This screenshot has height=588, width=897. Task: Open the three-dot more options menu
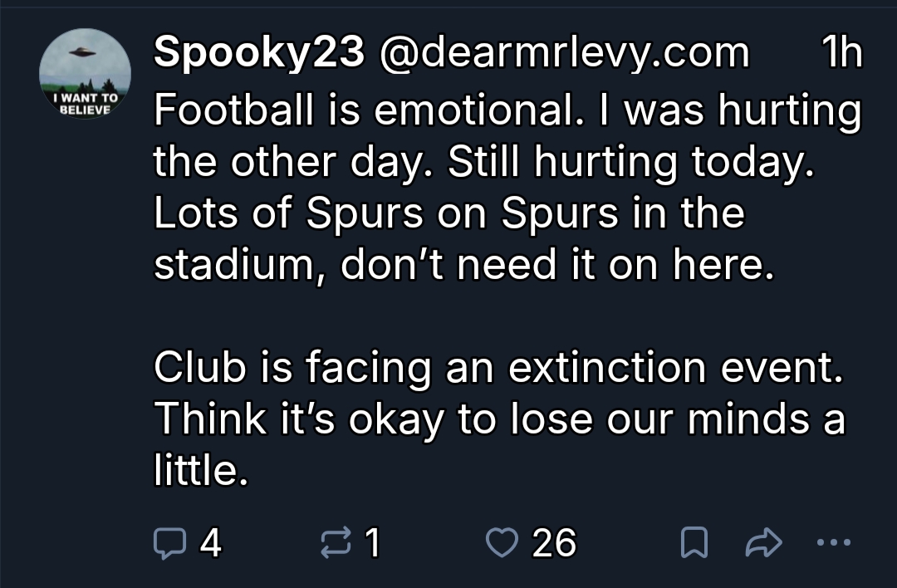point(833,543)
